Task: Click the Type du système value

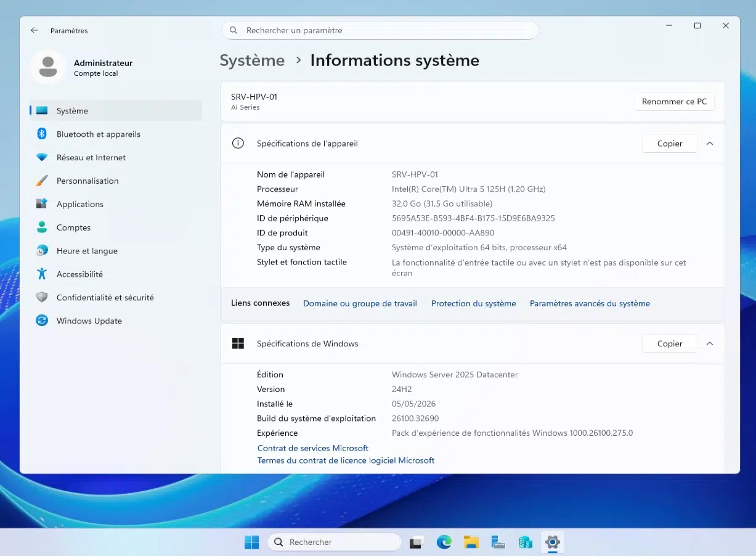Action: (x=479, y=248)
